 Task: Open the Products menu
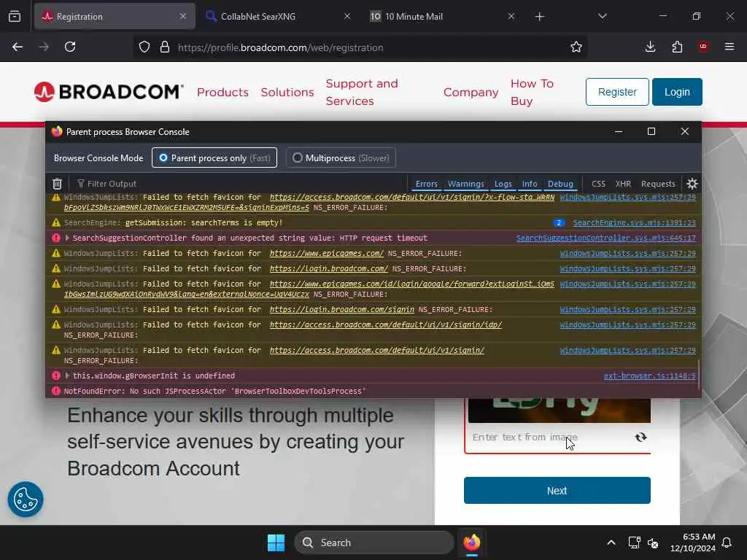coord(222,92)
